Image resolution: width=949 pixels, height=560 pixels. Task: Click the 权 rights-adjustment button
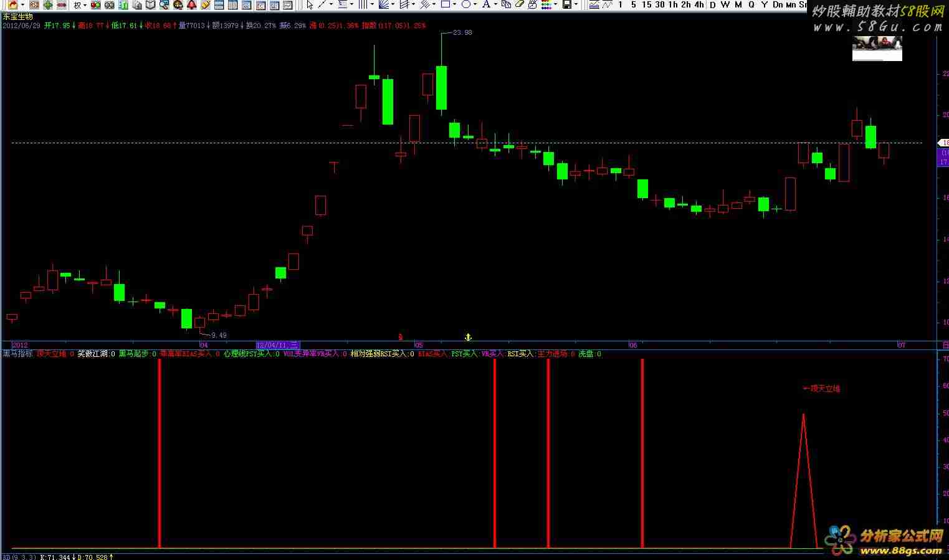[77, 5]
